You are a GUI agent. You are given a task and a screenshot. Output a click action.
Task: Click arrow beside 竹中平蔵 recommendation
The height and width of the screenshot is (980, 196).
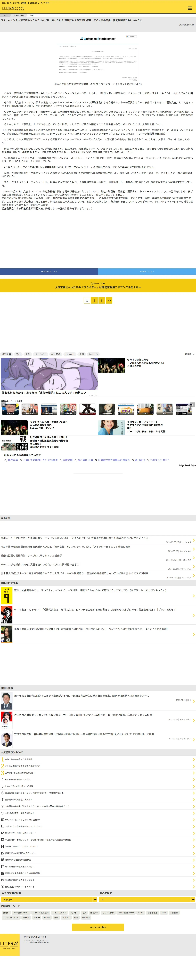[194, 615]
